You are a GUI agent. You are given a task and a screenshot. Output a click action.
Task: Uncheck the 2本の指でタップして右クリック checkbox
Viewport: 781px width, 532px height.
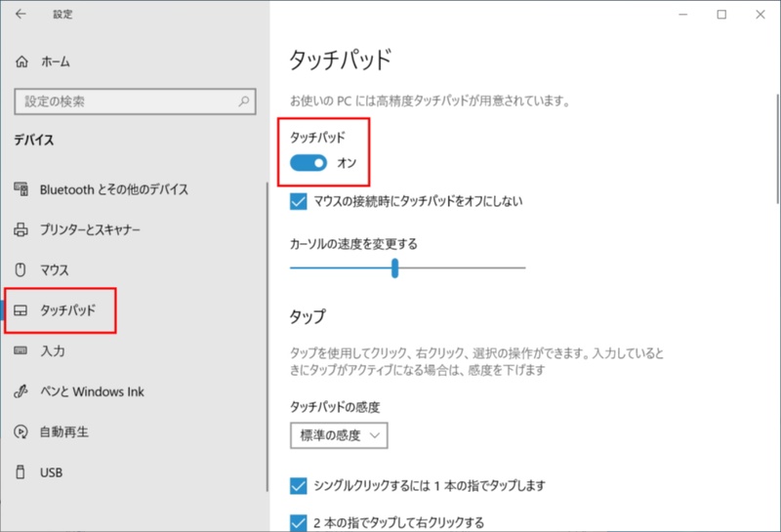(300, 522)
